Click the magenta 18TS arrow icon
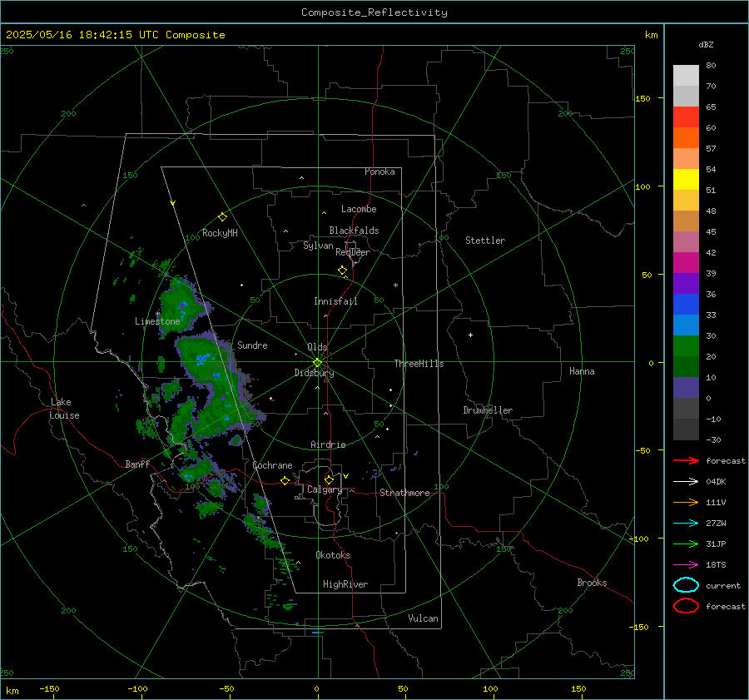 [x=686, y=565]
